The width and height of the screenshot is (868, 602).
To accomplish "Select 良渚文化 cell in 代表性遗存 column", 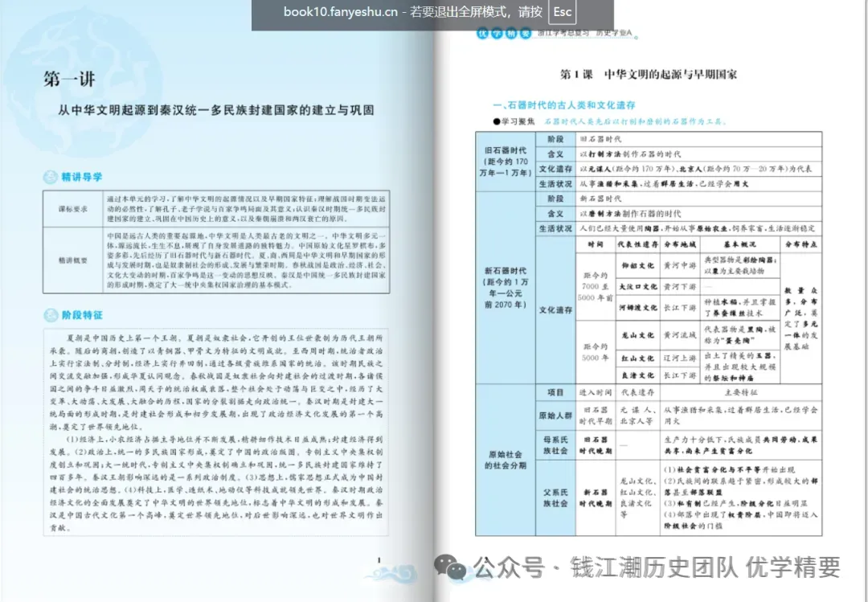I will coord(638,375).
